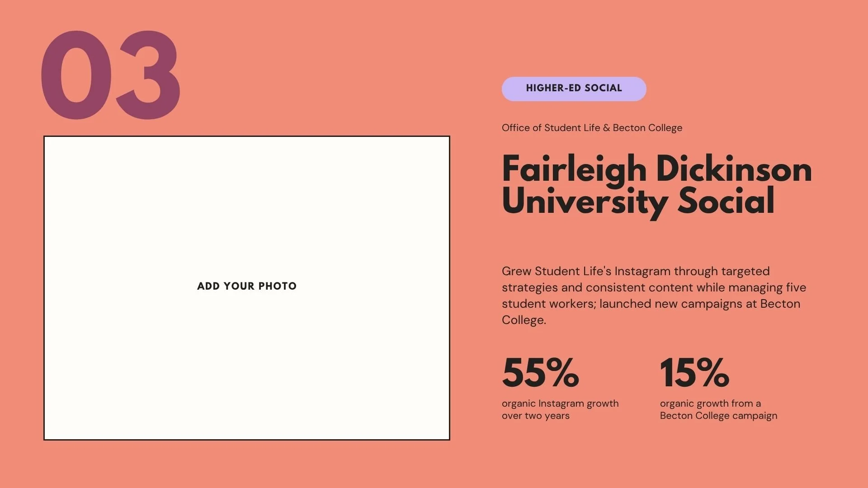Click the 55% statistic
This screenshot has height=488, width=868.
[540, 373]
